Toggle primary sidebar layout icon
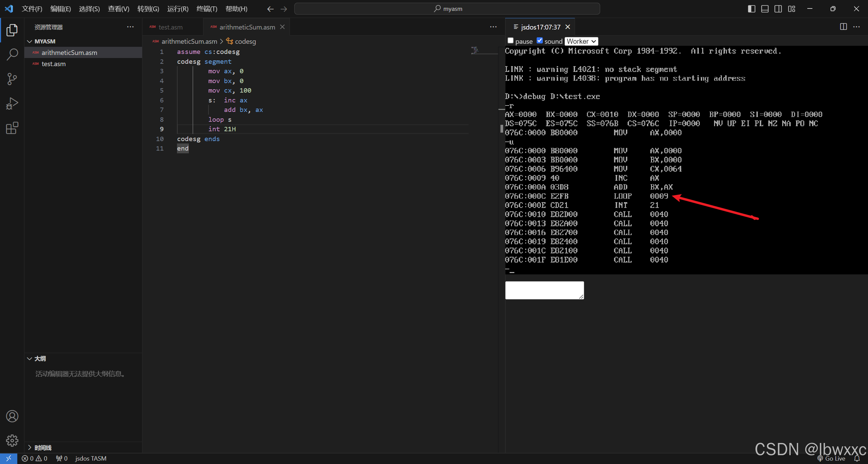 751,9
